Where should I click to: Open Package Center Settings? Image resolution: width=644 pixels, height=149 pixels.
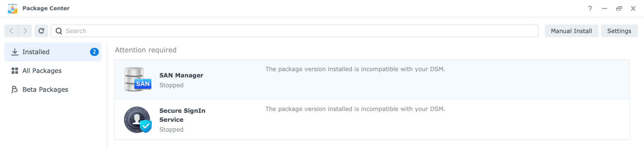point(619,31)
